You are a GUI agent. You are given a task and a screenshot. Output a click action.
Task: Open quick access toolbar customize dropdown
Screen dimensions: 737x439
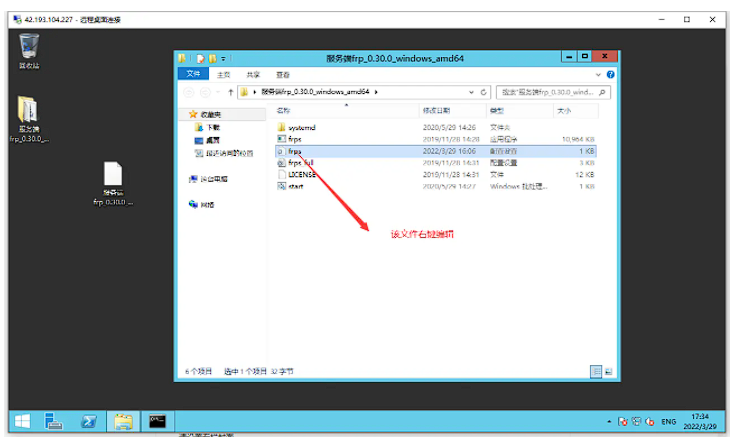tap(223, 58)
